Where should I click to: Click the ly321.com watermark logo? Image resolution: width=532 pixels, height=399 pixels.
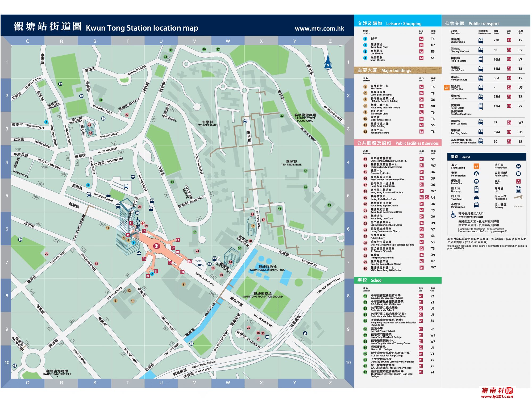pyautogui.click(x=497, y=392)
